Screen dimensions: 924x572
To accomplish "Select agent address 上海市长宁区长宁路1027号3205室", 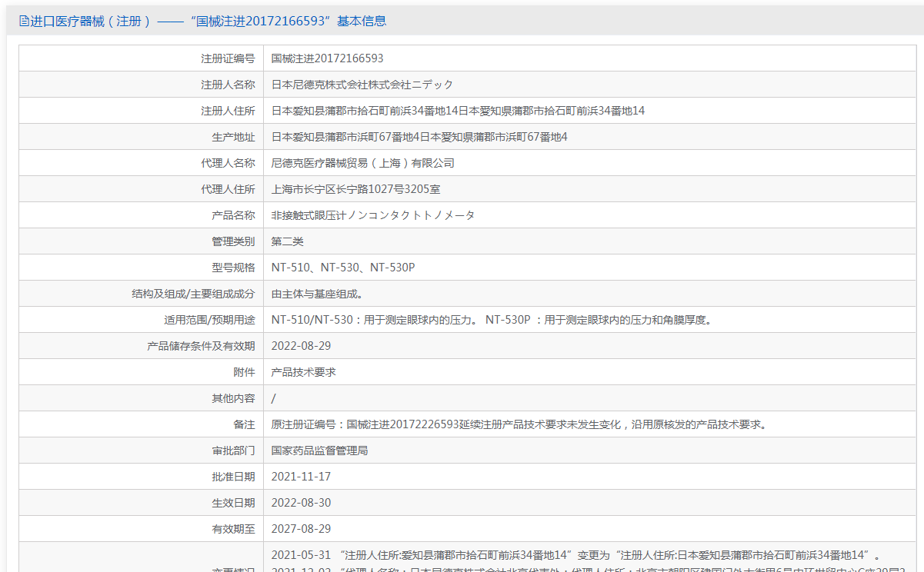I will pyautogui.click(x=355, y=189).
